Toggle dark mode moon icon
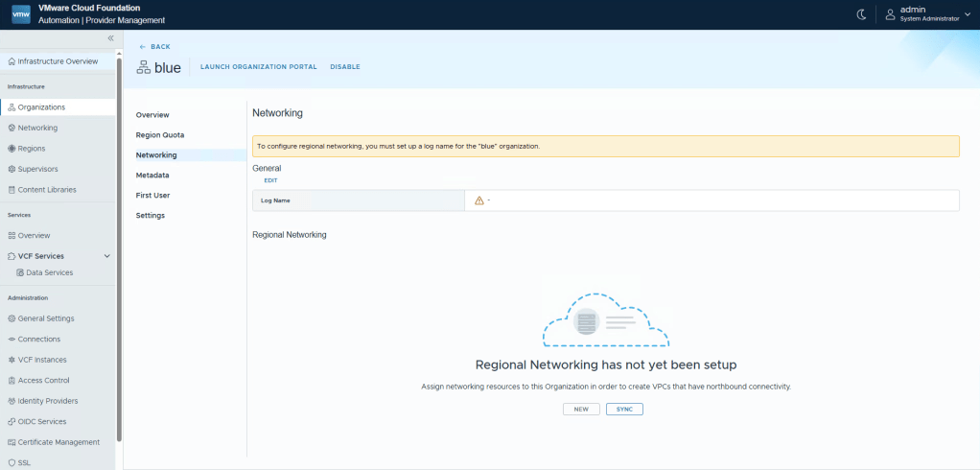980x470 pixels. pyautogui.click(x=861, y=13)
